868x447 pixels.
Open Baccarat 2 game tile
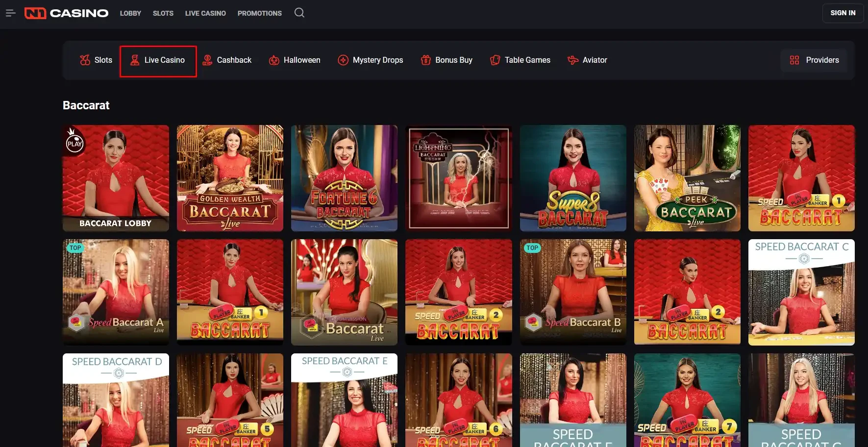687,293
